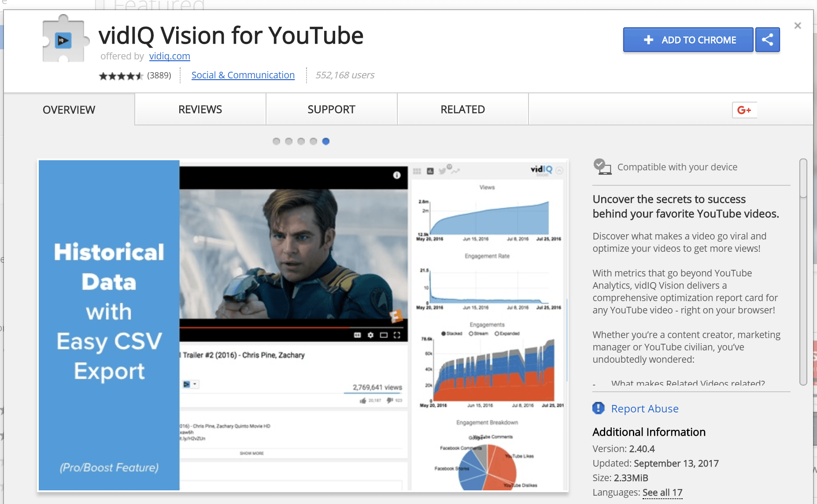This screenshot has width=817, height=504.
Task: Show the fourth screenshot slide dot
Action: pyautogui.click(x=313, y=141)
